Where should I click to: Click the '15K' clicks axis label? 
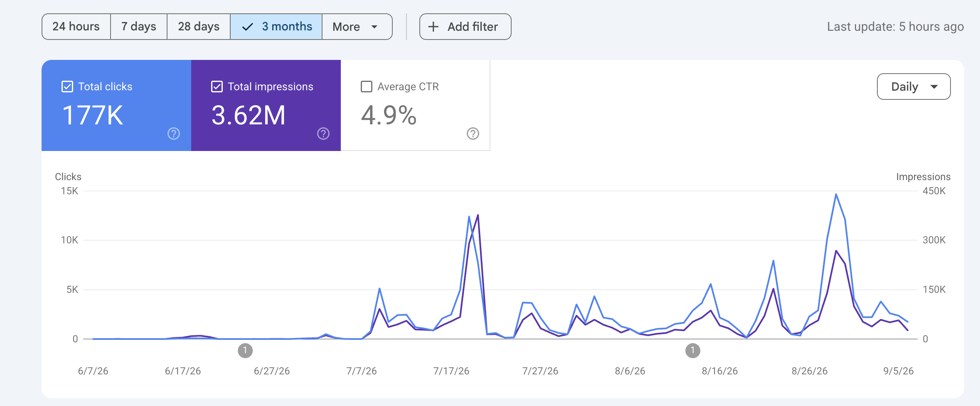69,191
